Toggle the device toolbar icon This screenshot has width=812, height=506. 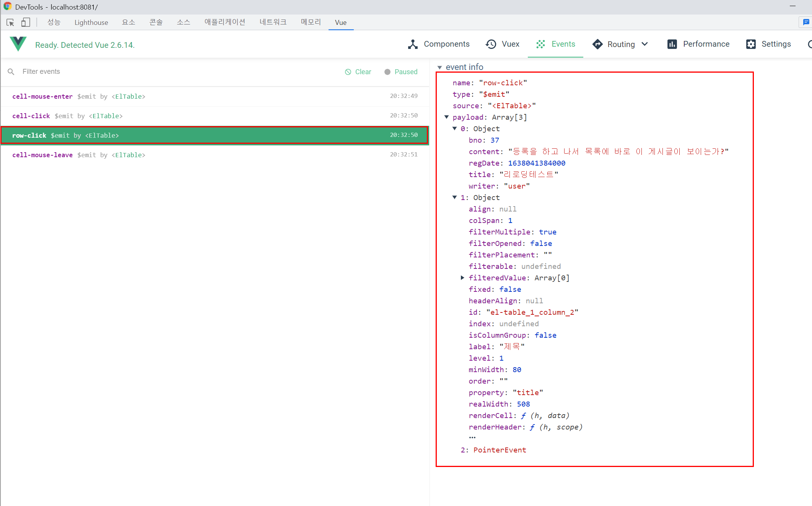coord(26,23)
